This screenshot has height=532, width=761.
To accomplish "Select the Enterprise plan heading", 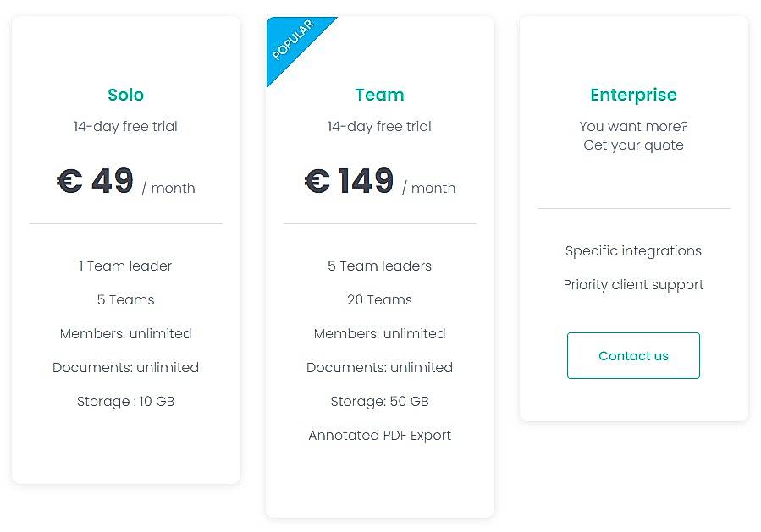I will coord(633,95).
